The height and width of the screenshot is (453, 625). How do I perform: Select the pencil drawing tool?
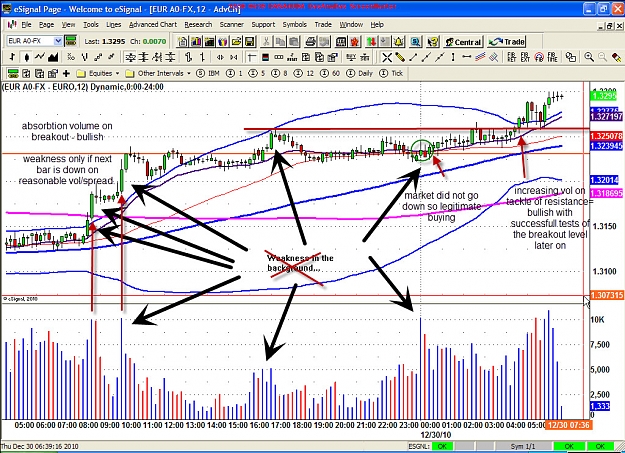400,57
